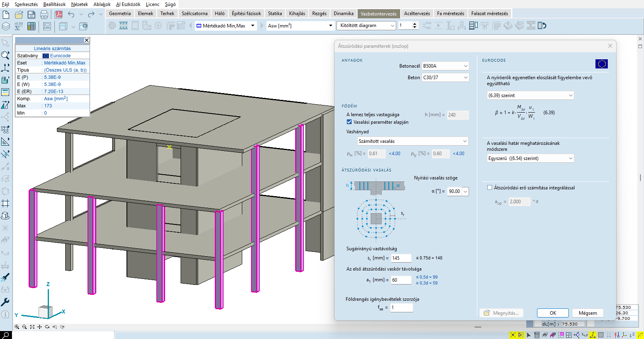Expand the Beton C30/37 dropdown
This screenshot has width=644, height=339.
click(x=445, y=78)
